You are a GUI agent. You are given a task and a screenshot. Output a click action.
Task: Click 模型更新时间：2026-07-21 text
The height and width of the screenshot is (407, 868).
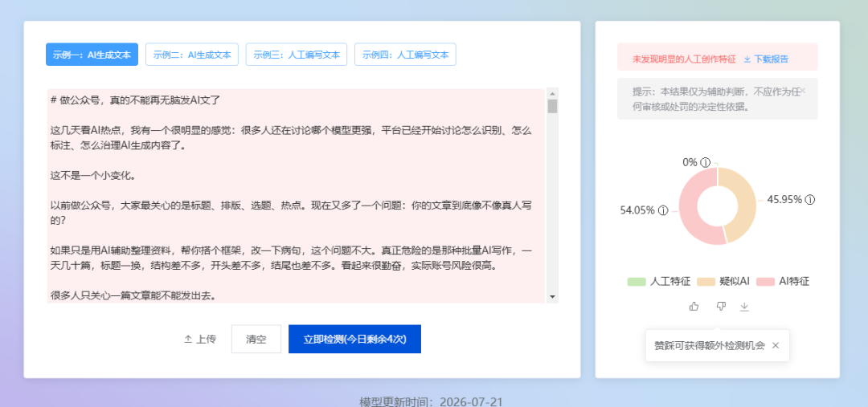pyautogui.click(x=432, y=401)
